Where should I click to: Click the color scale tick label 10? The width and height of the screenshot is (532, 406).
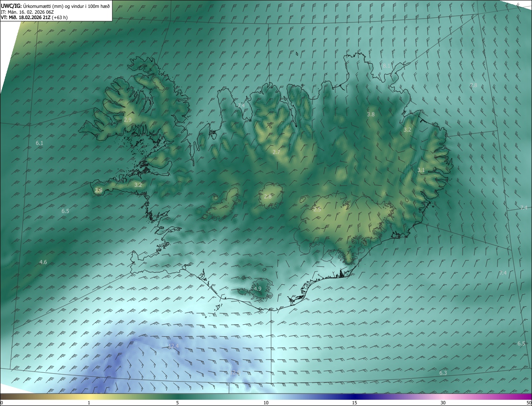pyautogui.click(x=266, y=403)
